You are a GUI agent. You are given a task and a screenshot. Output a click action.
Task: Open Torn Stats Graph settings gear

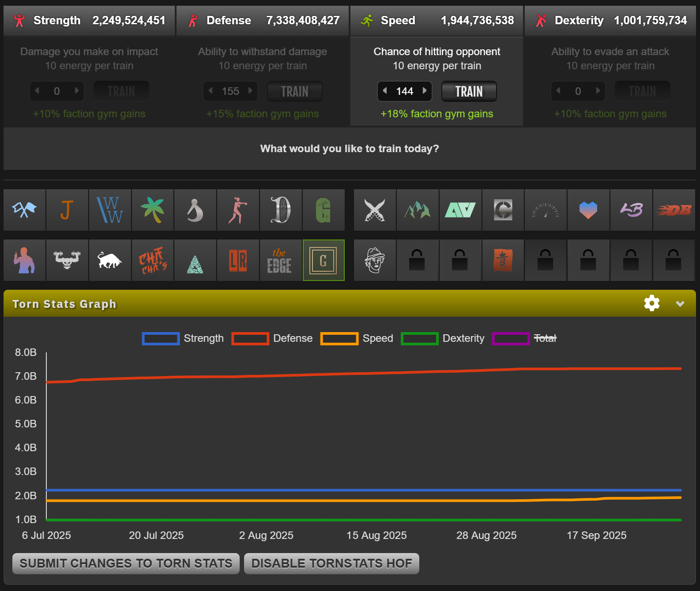(x=651, y=303)
